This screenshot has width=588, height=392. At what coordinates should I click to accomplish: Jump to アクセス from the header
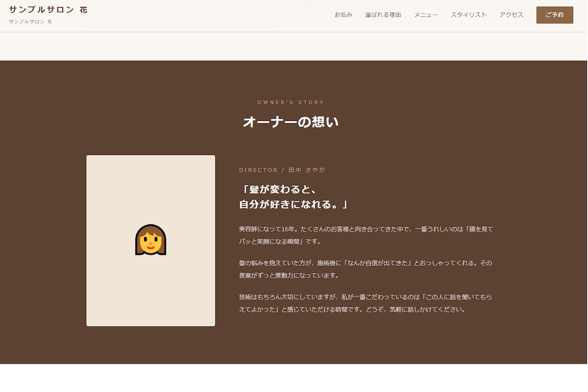click(511, 15)
